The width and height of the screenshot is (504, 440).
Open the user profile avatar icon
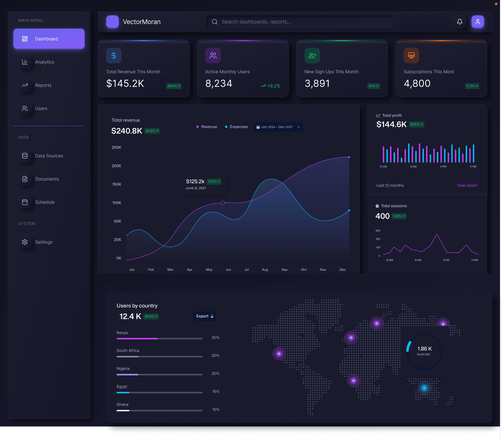[478, 22]
